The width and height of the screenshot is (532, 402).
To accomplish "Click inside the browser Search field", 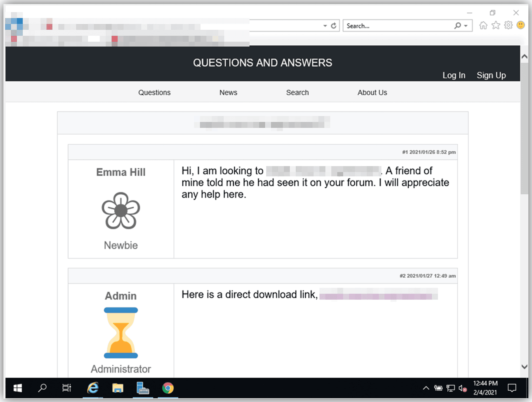I will (397, 26).
